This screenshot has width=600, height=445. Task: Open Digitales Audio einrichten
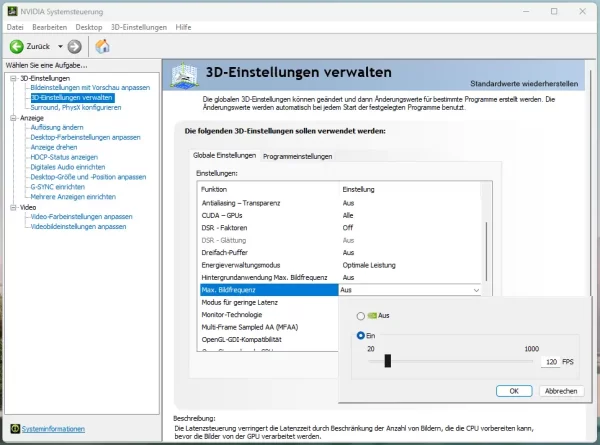[x=67, y=167]
